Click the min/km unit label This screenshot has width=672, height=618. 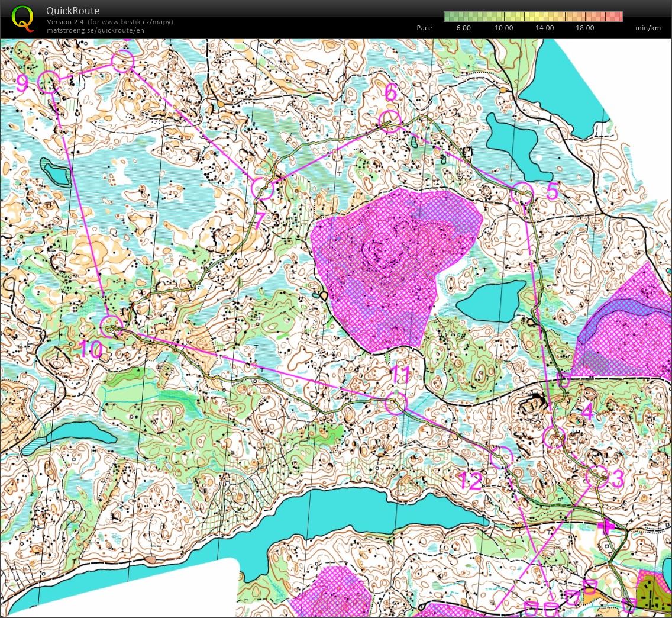pyautogui.click(x=648, y=28)
